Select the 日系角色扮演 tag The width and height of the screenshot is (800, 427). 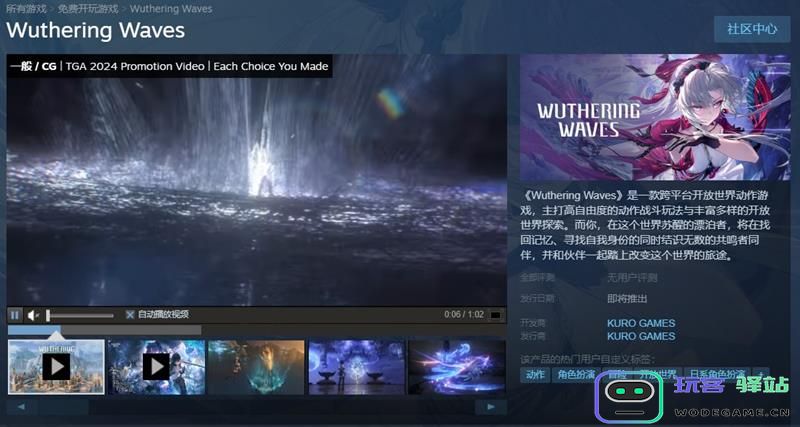(717, 374)
